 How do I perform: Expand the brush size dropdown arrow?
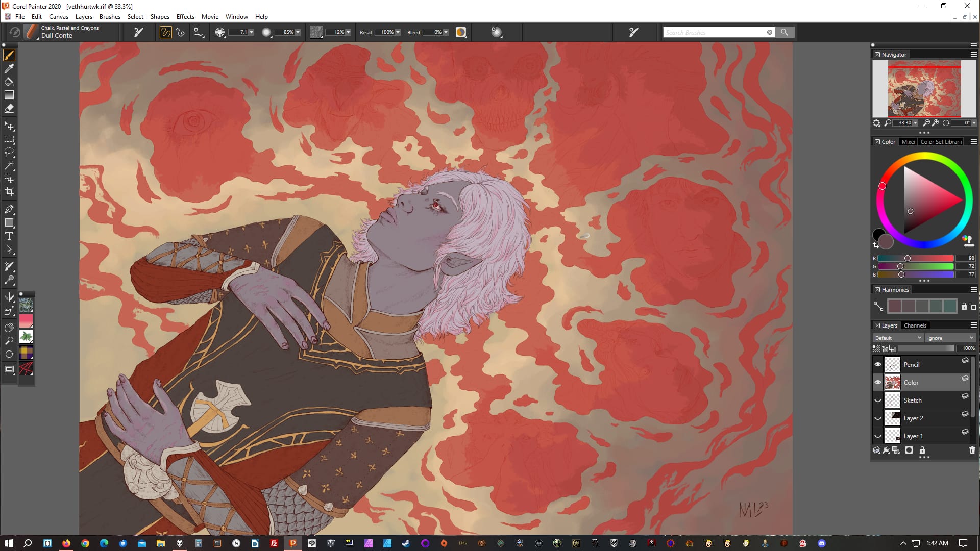(x=251, y=32)
